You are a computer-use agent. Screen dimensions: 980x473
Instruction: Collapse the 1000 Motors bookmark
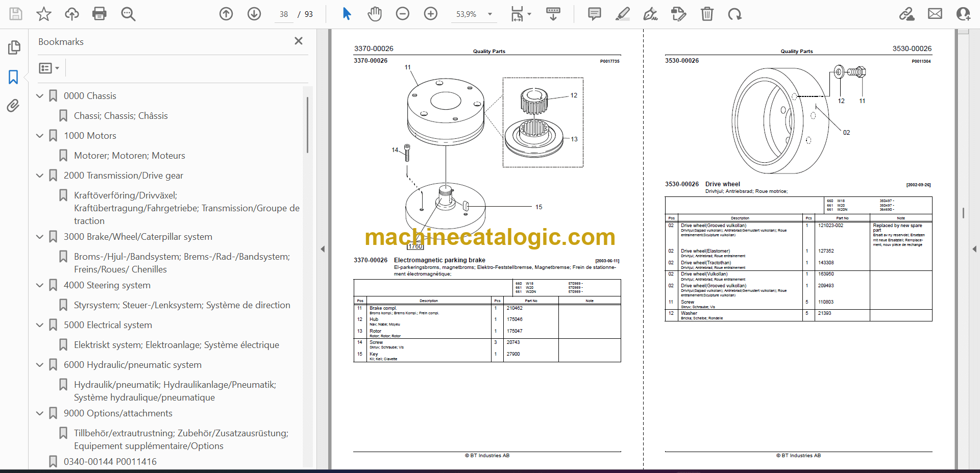point(40,136)
